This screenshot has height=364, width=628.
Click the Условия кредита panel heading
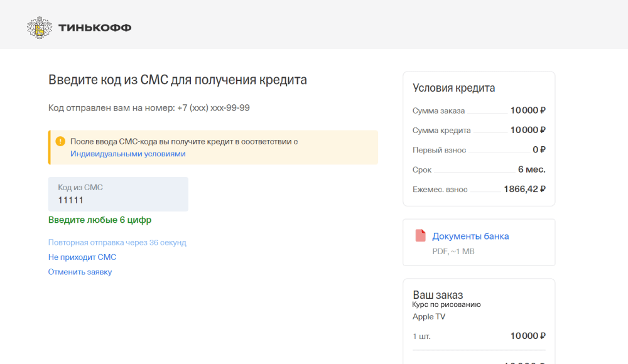pos(453,88)
